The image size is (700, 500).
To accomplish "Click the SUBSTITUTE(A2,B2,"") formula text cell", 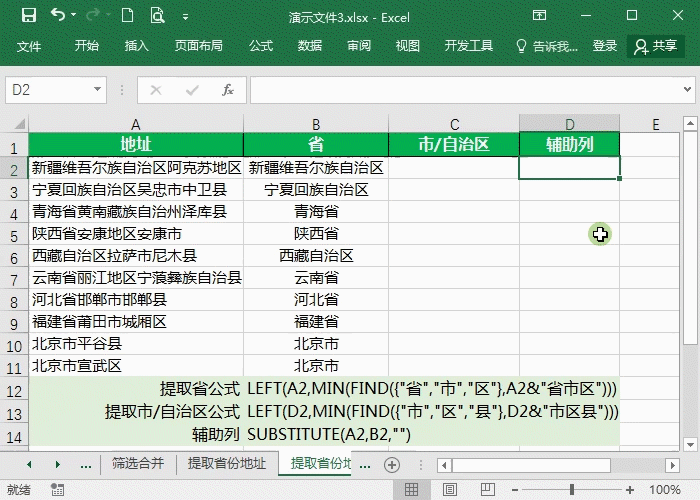I will pyautogui.click(x=329, y=434).
